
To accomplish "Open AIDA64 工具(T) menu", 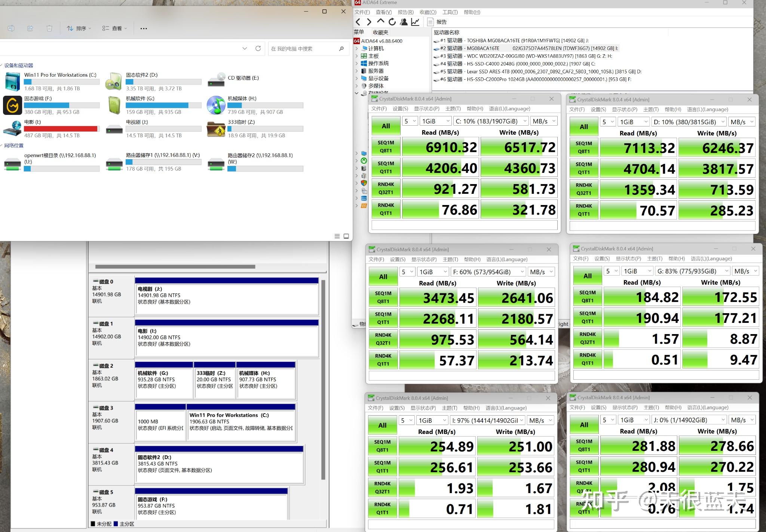I will point(450,12).
